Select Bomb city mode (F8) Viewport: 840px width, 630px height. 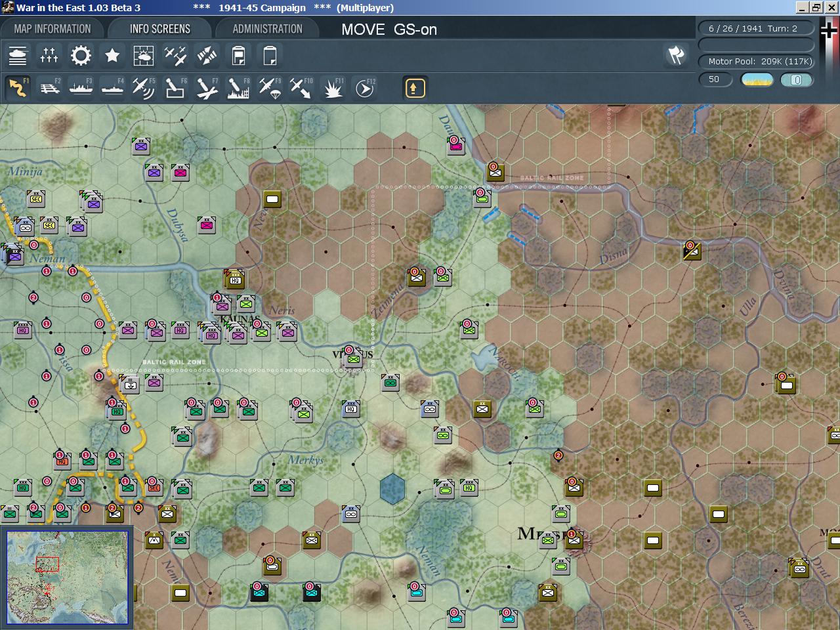coord(238,88)
